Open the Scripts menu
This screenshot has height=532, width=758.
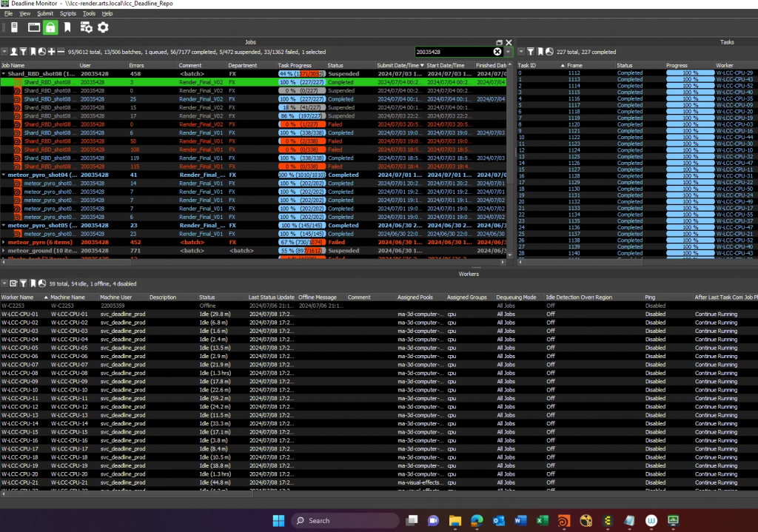tap(67, 13)
